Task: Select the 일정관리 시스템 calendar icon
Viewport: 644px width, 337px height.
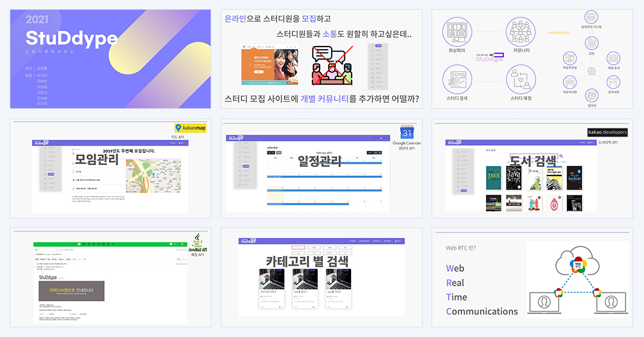Action: [591, 17]
